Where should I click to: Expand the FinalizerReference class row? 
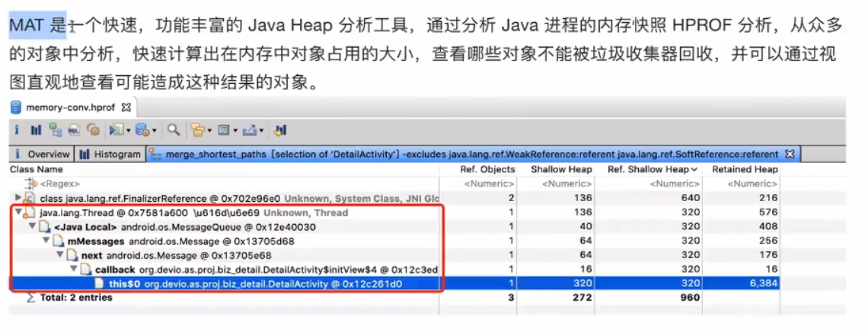[x=19, y=198]
